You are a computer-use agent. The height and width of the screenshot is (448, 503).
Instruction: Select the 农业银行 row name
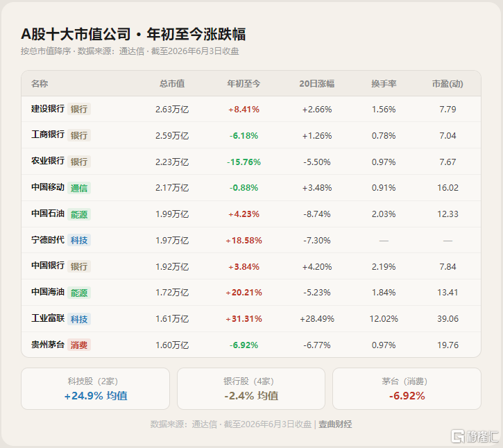(48, 161)
